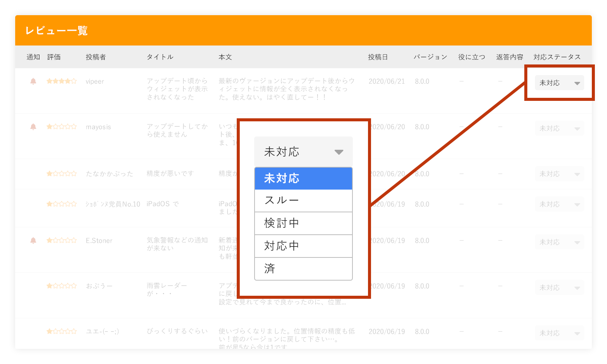Choose 検討中 in the status options

pos(303,223)
